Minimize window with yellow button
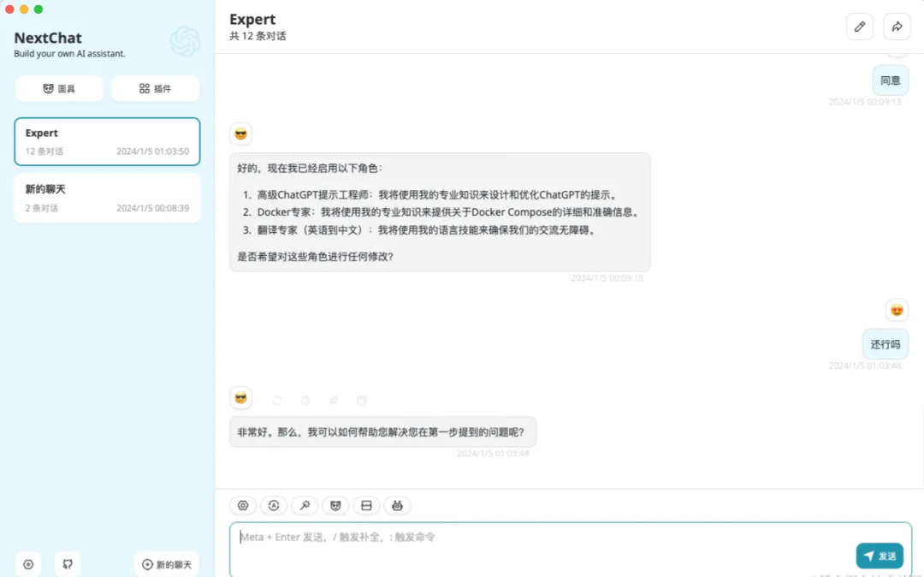This screenshot has width=924, height=577. point(24,9)
